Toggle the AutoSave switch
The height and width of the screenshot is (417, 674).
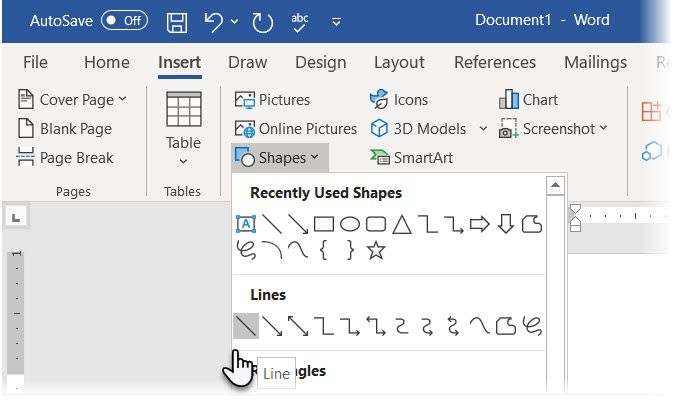tap(124, 20)
